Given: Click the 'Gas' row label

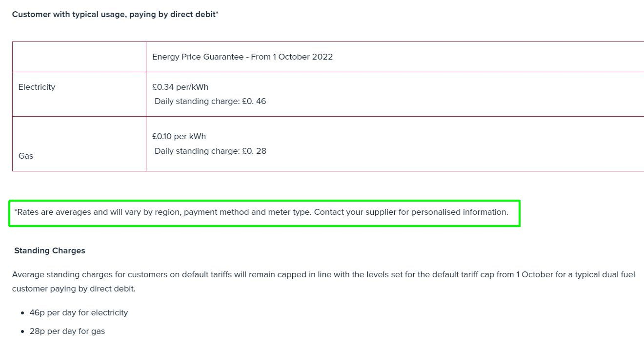Looking at the screenshot, I should click(26, 156).
